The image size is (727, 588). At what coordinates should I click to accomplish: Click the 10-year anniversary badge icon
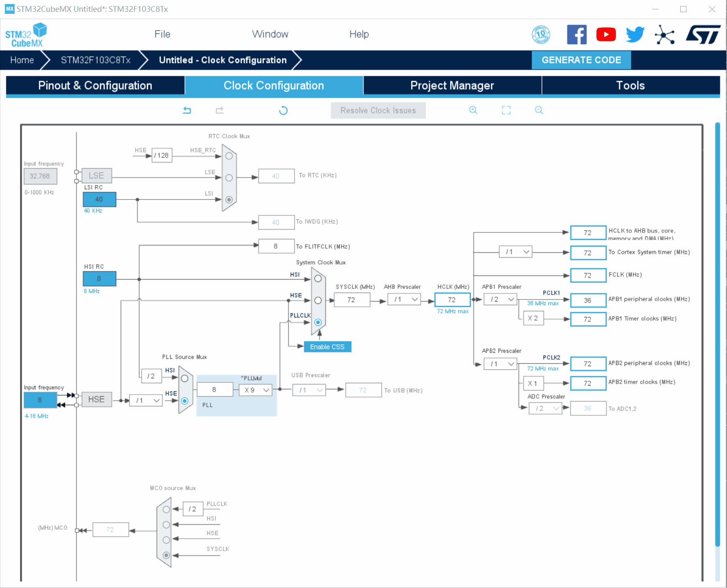click(x=541, y=35)
